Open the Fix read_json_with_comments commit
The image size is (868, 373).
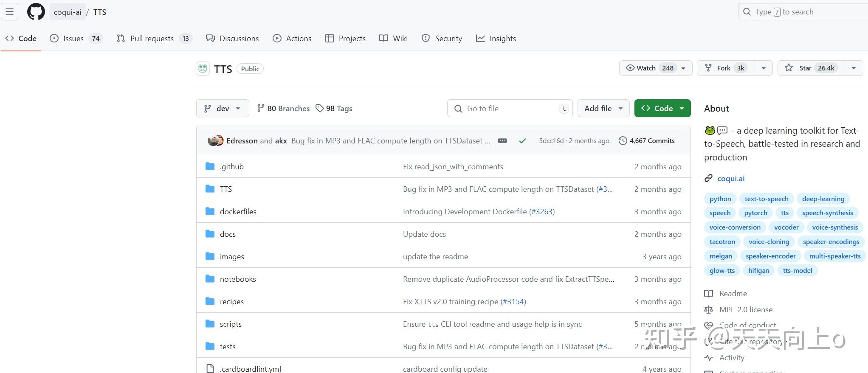(453, 167)
